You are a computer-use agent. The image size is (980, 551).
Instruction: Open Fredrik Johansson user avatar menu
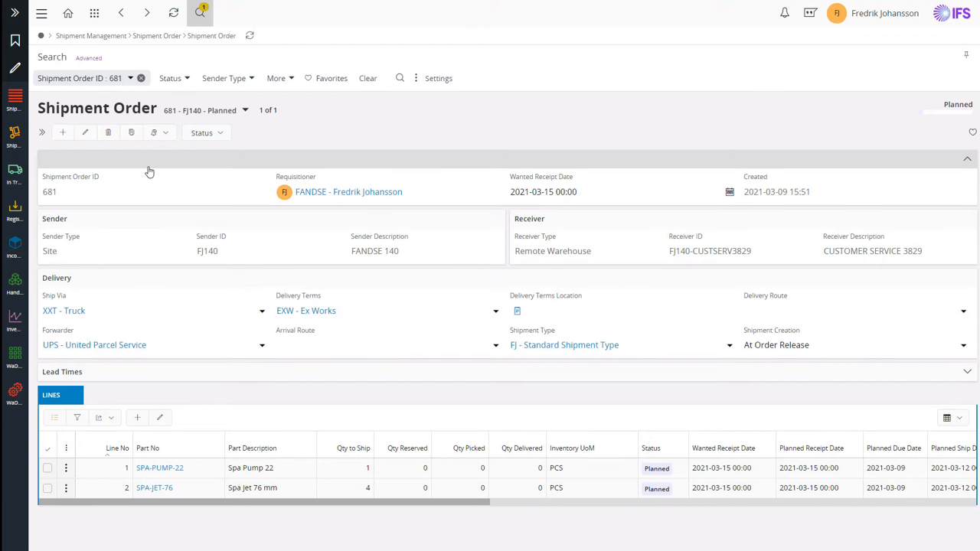click(836, 13)
